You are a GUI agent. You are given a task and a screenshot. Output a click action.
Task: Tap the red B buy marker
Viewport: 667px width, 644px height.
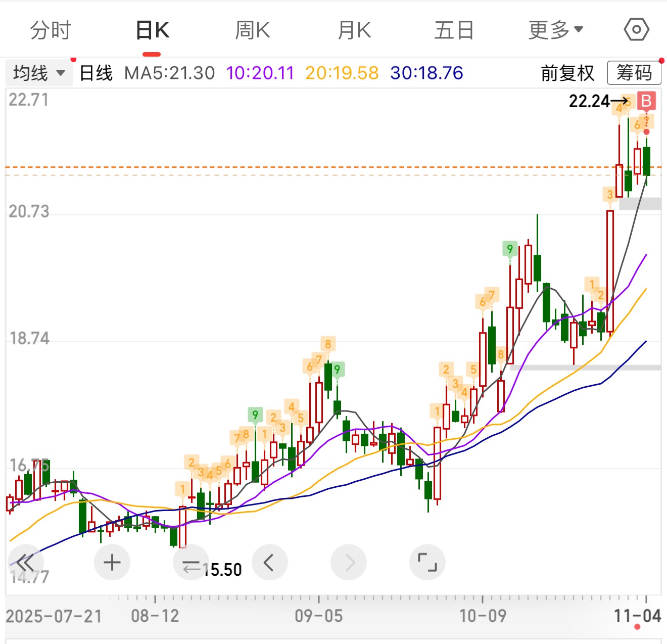pyautogui.click(x=646, y=101)
